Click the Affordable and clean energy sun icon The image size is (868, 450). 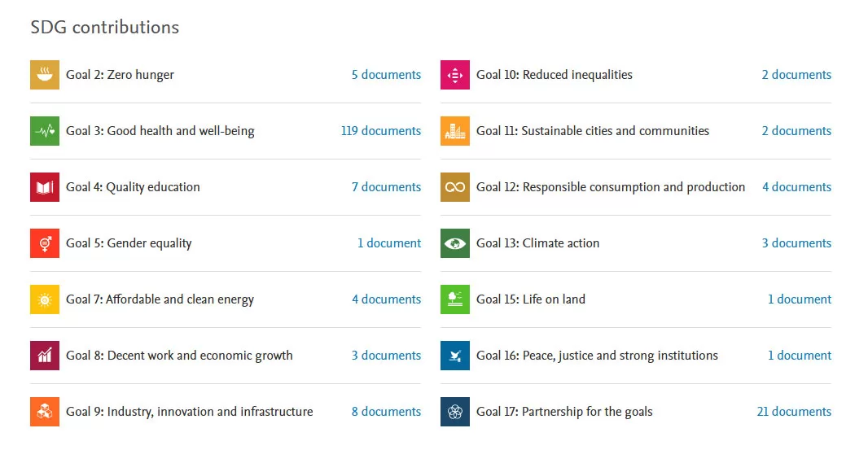tap(45, 299)
